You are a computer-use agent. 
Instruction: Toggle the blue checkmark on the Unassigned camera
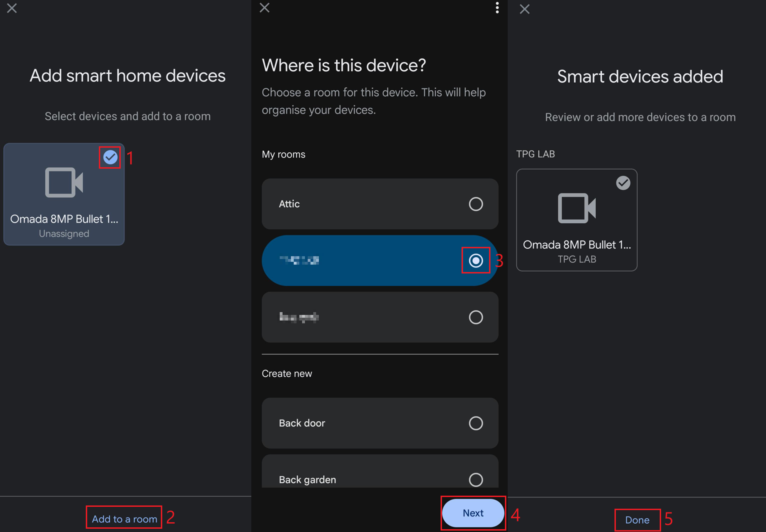[x=110, y=157]
